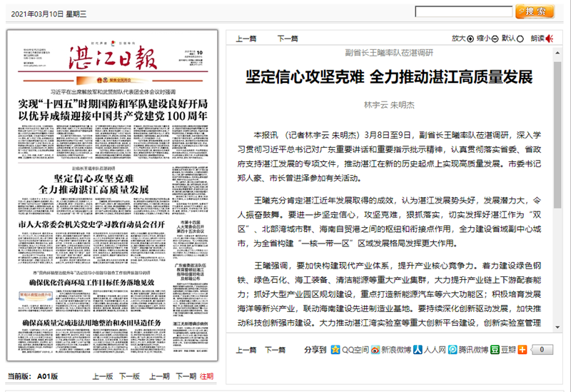Click the 人人网 share text
The width and height of the screenshot is (571, 392).
(435, 350)
